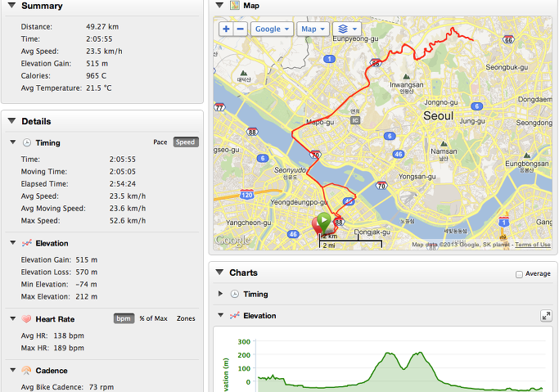Screen dimensions: 559x392
Task: Click the Elevation icon in Charts
Action: [235, 316]
